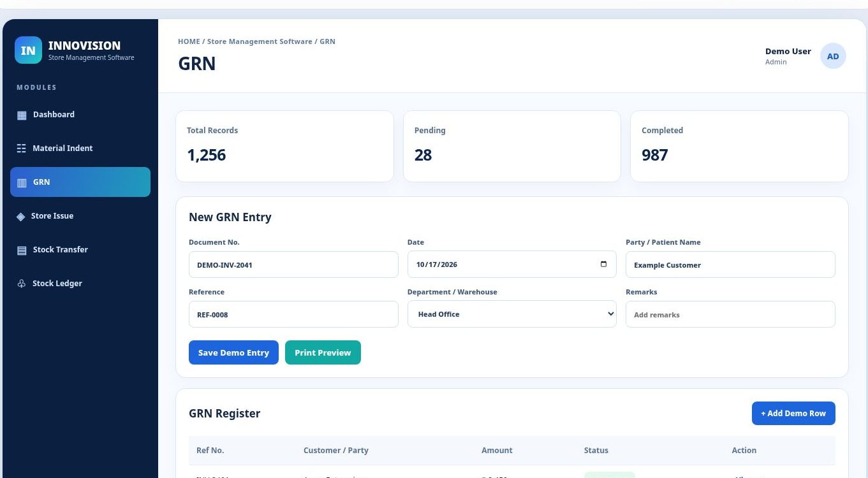Focus the Document No. input field
This screenshot has height=478, width=868.
(293, 264)
